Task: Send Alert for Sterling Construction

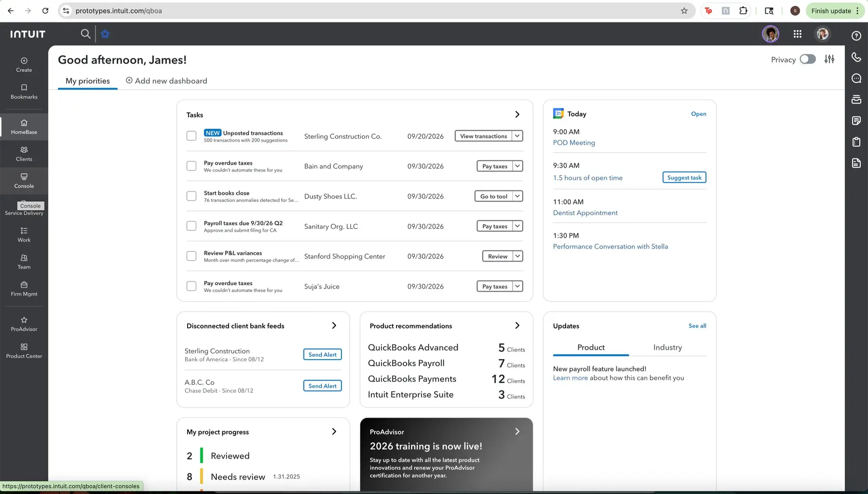Action: tap(323, 354)
